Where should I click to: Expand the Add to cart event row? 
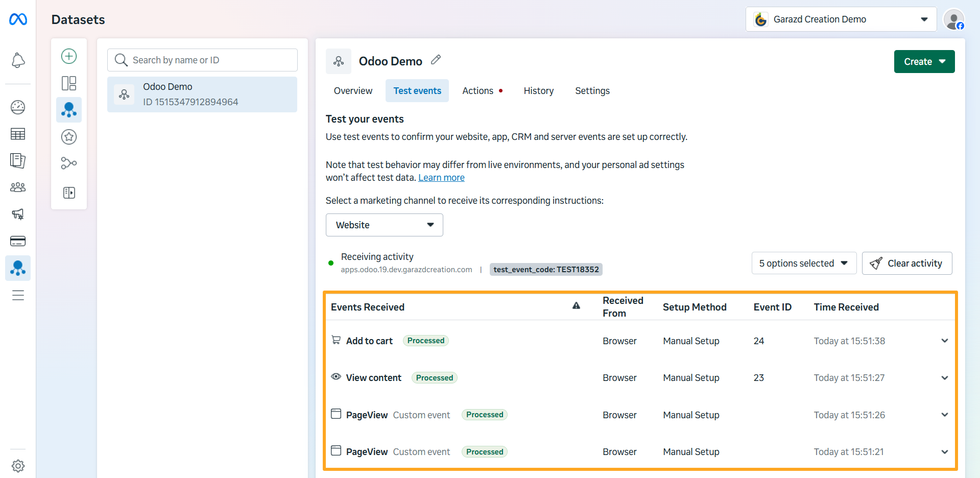pyautogui.click(x=945, y=341)
